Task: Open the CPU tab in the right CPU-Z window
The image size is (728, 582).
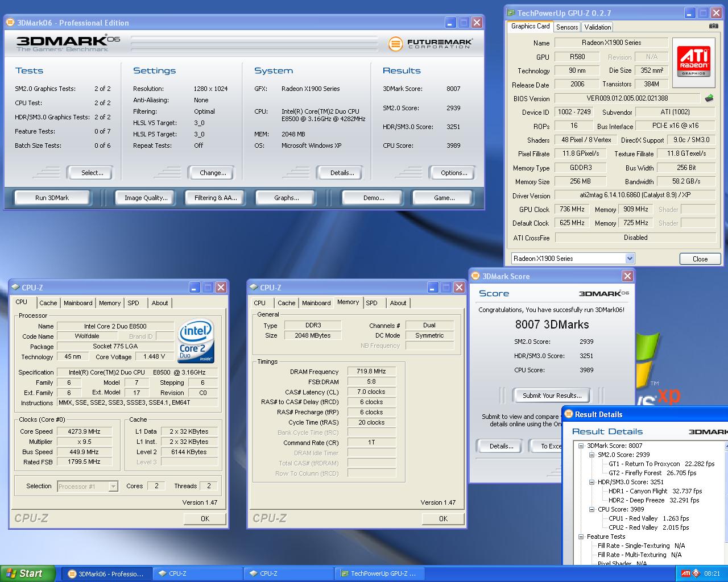Action: [x=260, y=303]
